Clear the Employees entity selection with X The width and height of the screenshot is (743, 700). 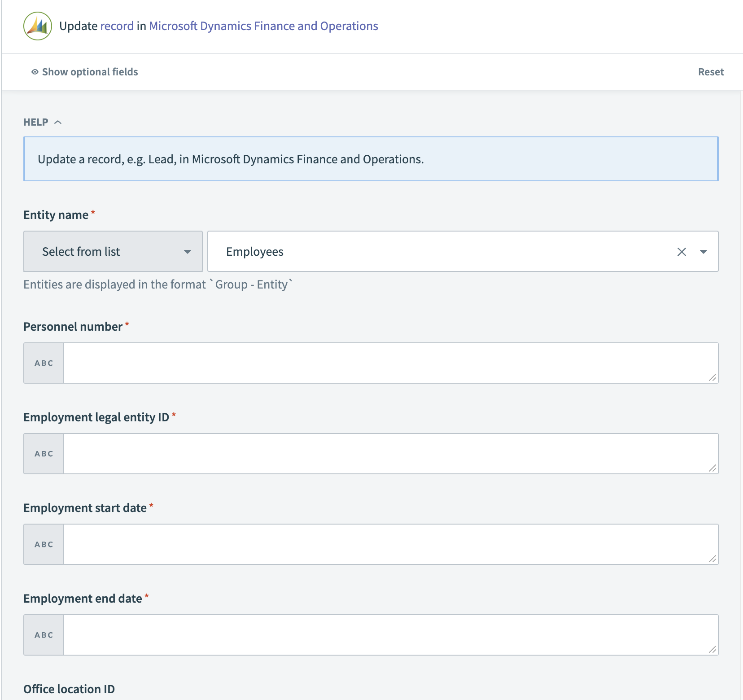point(682,252)
